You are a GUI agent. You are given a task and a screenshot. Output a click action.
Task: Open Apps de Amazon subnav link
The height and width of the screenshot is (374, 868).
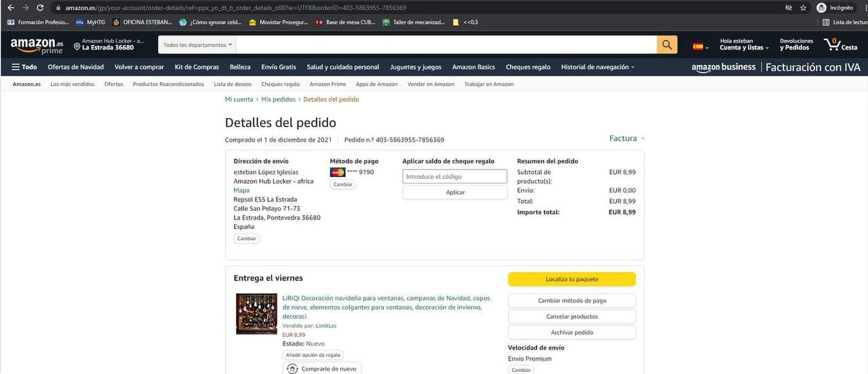pos(376,84)
